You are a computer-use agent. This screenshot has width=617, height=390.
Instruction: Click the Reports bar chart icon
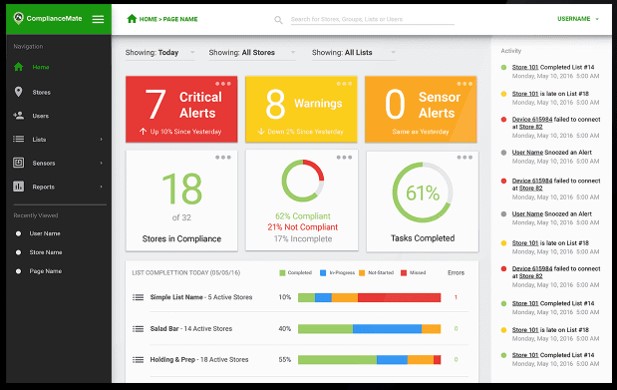pos(18,186)
